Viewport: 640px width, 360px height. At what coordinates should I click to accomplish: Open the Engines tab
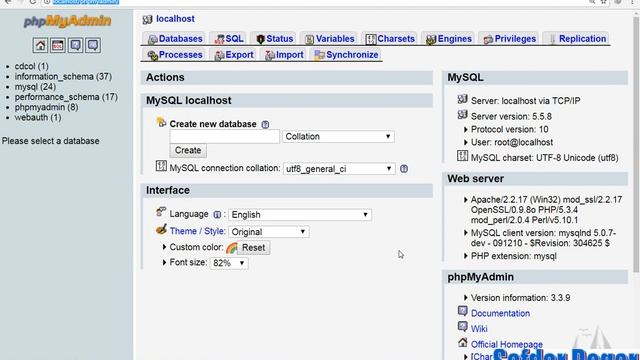coord(448,39)
